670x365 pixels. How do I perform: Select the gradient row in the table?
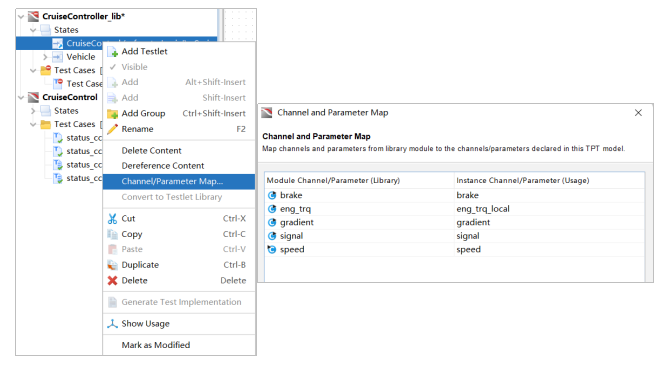click(455, 222)
